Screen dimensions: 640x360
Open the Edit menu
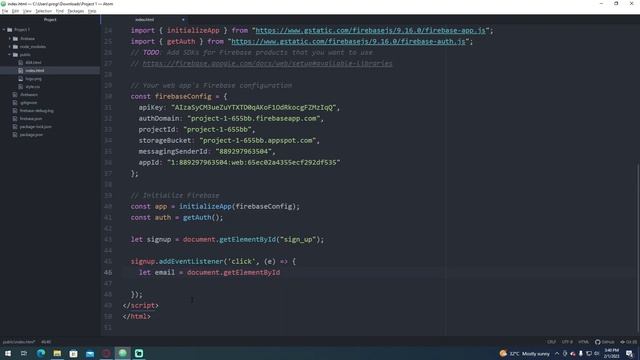click(15, 11)
